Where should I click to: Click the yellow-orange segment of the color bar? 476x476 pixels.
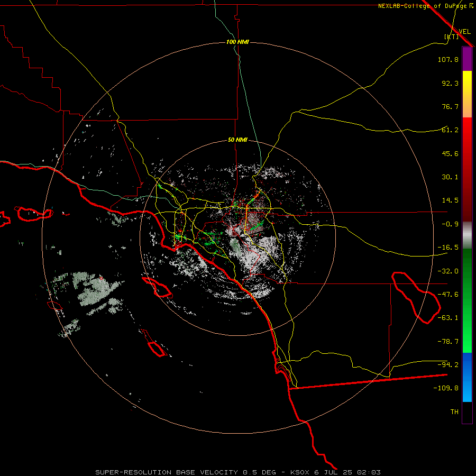[x=467, y=94]
